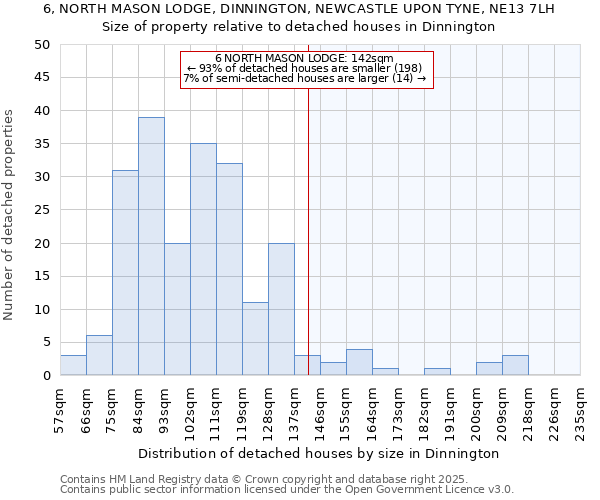This screenshot has width=600, height=500.
Task: Click x-axis tick label 191sqm
Action: [x=450, y=415]
